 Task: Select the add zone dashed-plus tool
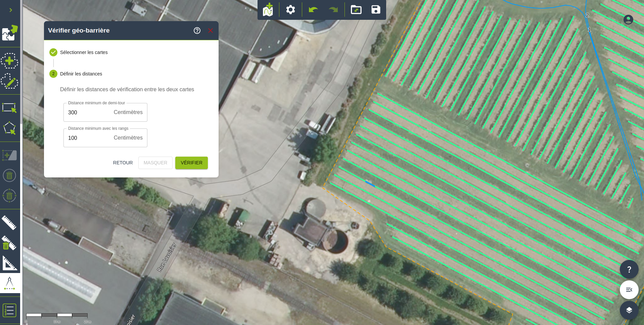(9, 61)
